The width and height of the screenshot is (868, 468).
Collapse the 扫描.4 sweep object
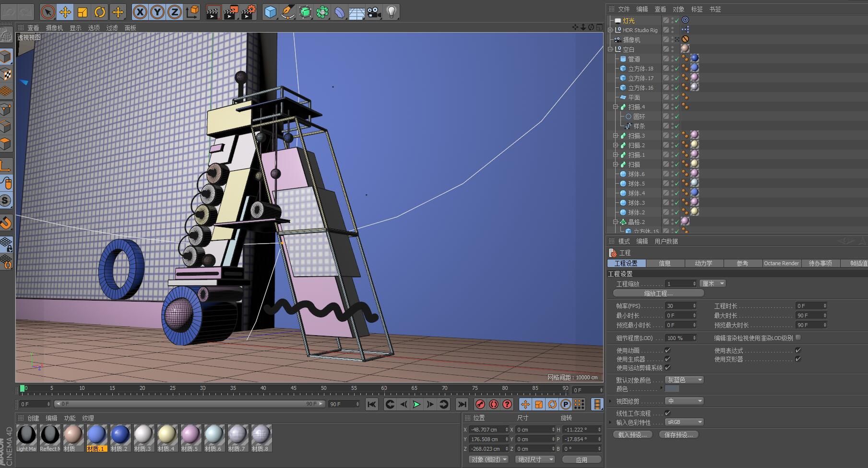pos(616,106)
